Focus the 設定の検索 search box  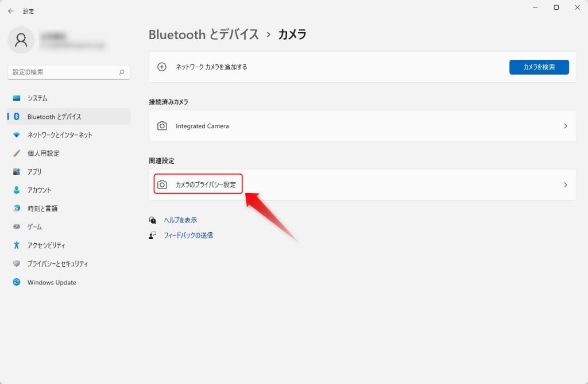coord(69,72)
